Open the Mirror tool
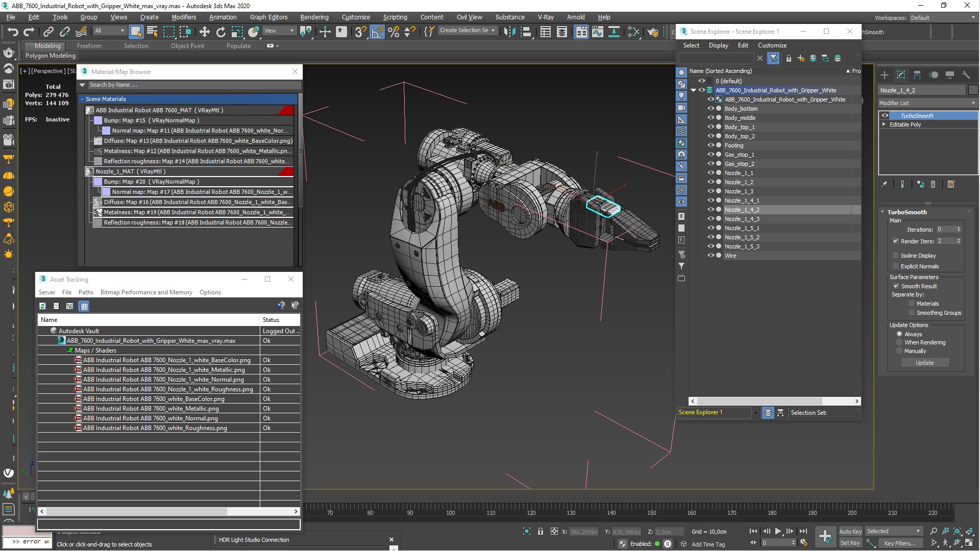980x551 pixels. [x=509, y=32]
